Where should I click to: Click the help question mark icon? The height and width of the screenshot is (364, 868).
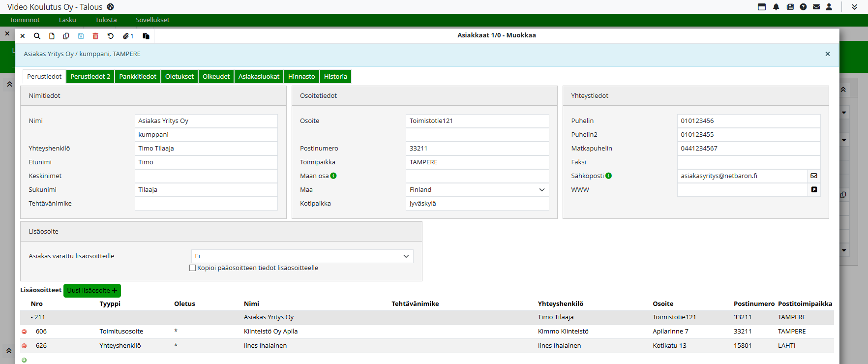pyautogui.click(x=803, y=7)
